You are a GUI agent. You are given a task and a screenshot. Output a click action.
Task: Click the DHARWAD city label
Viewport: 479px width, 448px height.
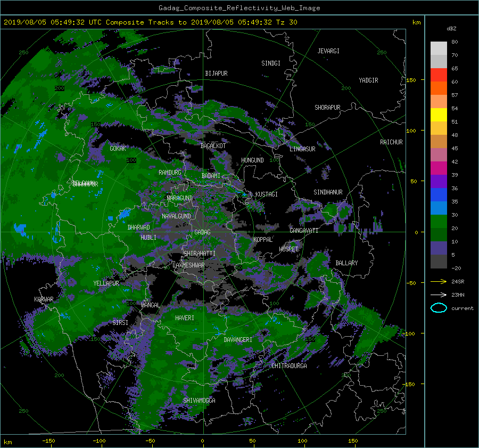pos(139,227)
